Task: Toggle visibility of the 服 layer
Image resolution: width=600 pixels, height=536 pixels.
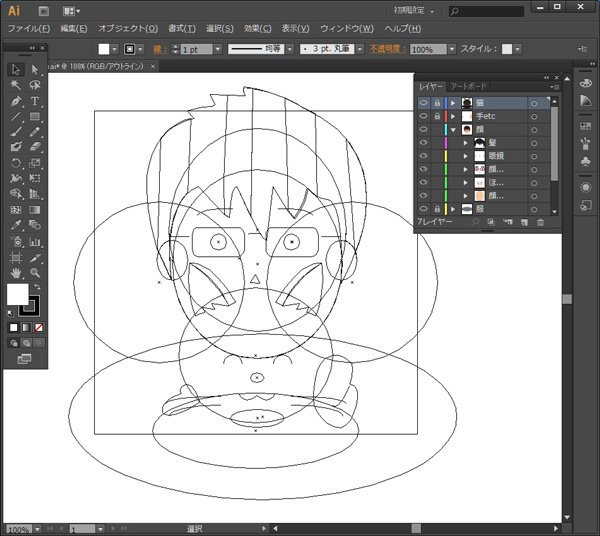Action: (x=424, y=209)
